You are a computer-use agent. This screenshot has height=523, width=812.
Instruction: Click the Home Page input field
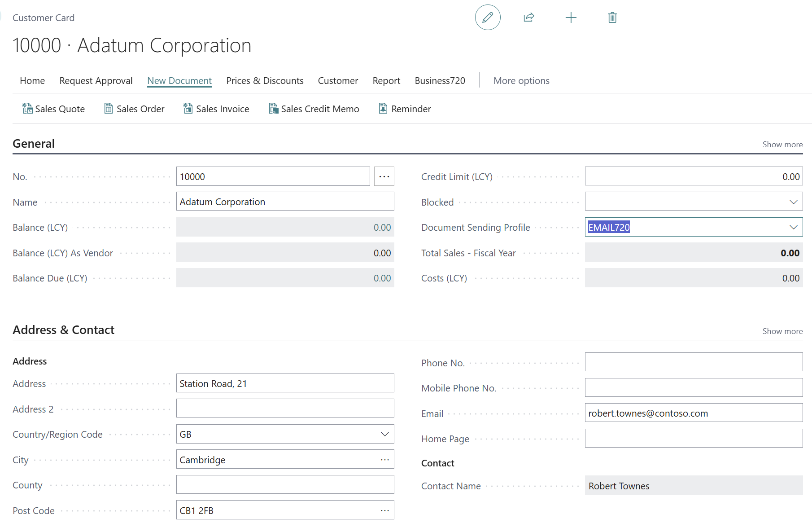coord(694,438)
